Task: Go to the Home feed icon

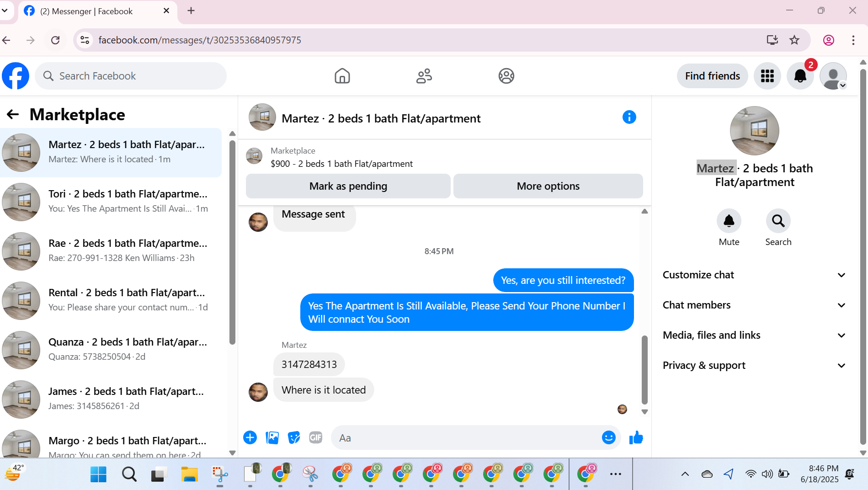Action: [x=342, y=76]
